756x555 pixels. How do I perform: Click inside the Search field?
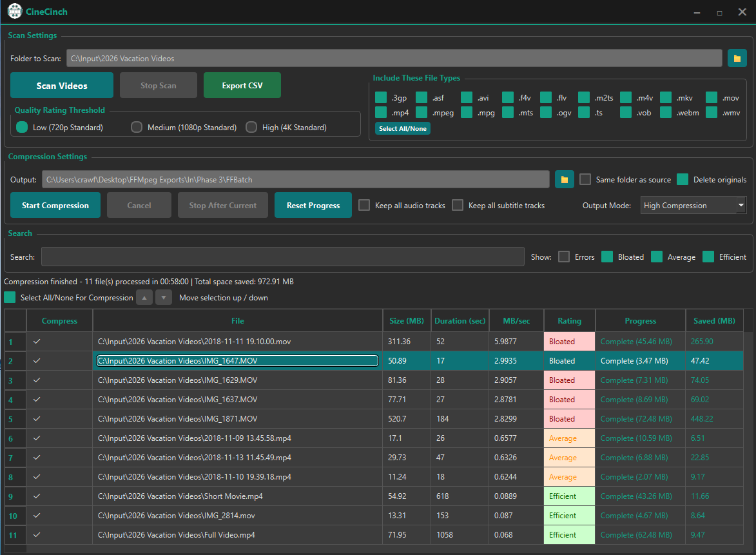(x=282, y=257)
